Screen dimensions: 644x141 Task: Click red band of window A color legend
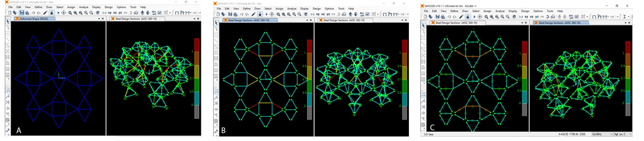[197, 45]
